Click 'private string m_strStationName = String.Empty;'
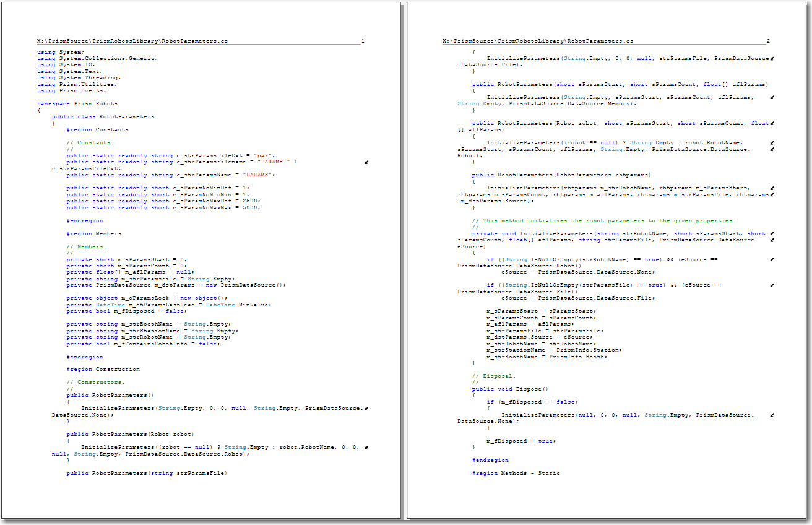812x525 pixels. tap(153, 331)
